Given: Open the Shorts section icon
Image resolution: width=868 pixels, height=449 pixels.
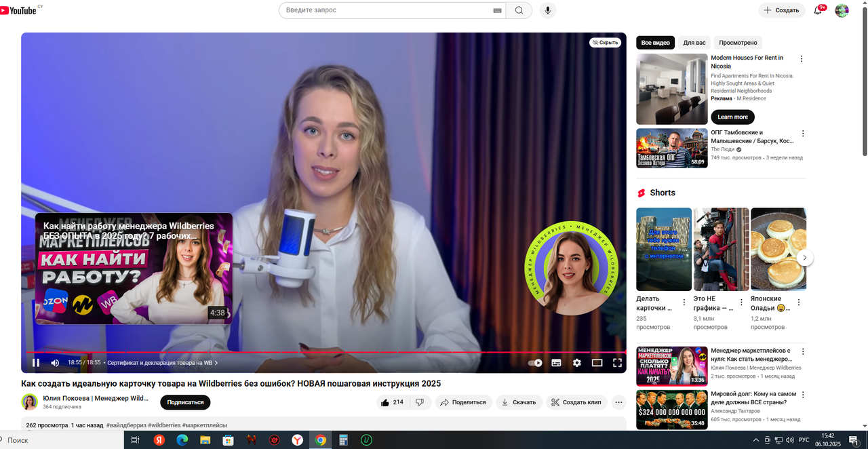Looking at the screenshot, I should [x=640, y=193].
